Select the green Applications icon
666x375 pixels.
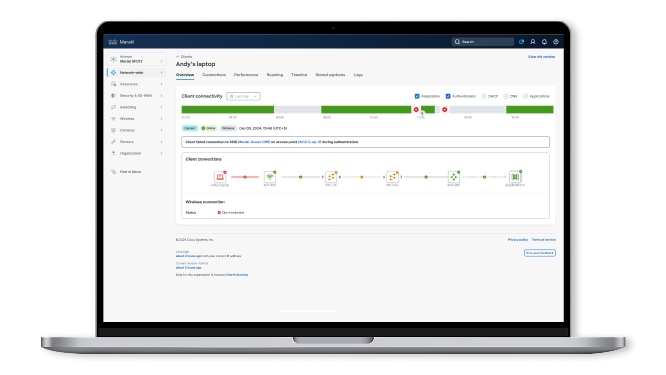pyautogui.click(x=515, y=177)
